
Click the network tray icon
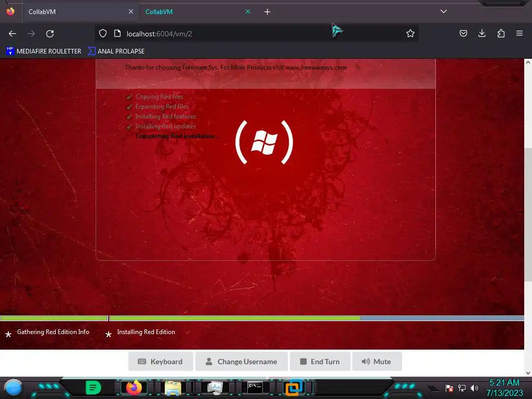pyautogui.click(x=462, y=388)
